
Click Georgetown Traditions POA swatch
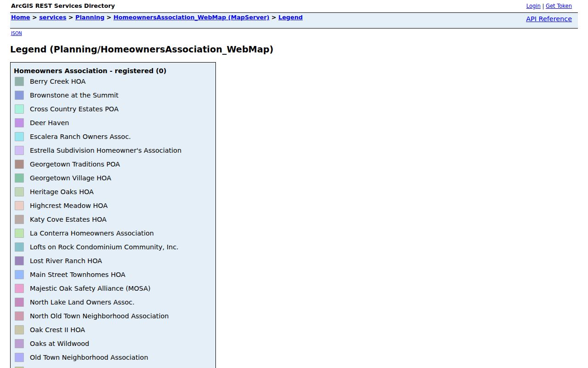pos(19,164)
